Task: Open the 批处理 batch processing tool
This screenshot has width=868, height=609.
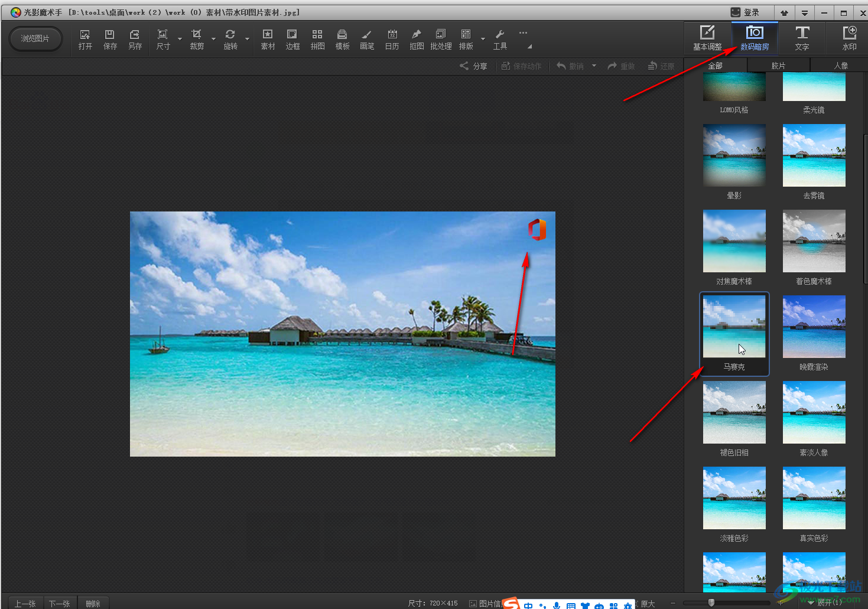Action: click(x=441, y=39)
